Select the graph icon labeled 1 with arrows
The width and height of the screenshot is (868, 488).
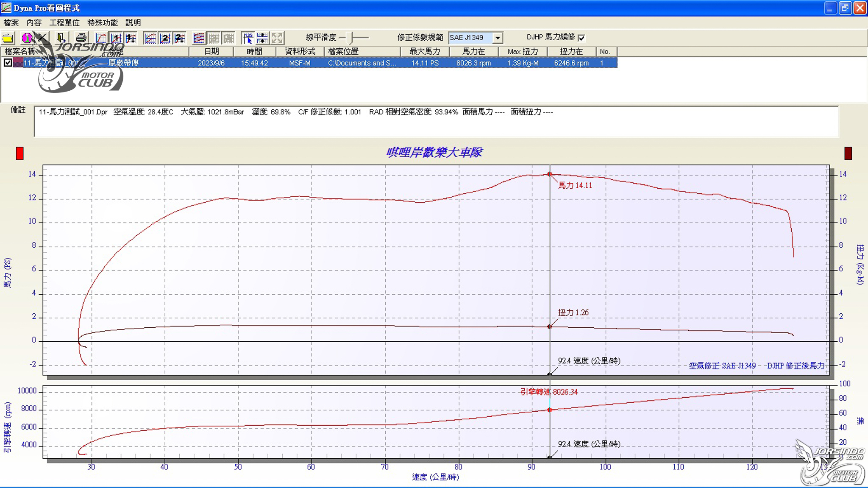(x=131, y=38)
